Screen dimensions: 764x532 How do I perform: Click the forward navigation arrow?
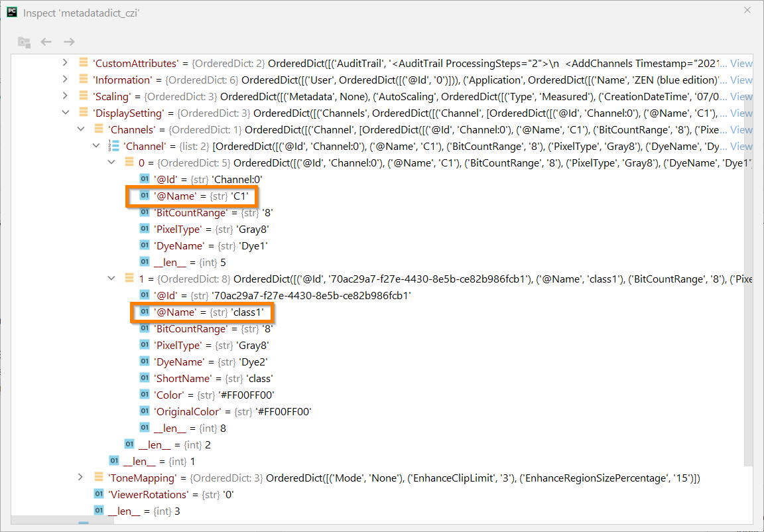pyautogui.click(x=69, y=41)
